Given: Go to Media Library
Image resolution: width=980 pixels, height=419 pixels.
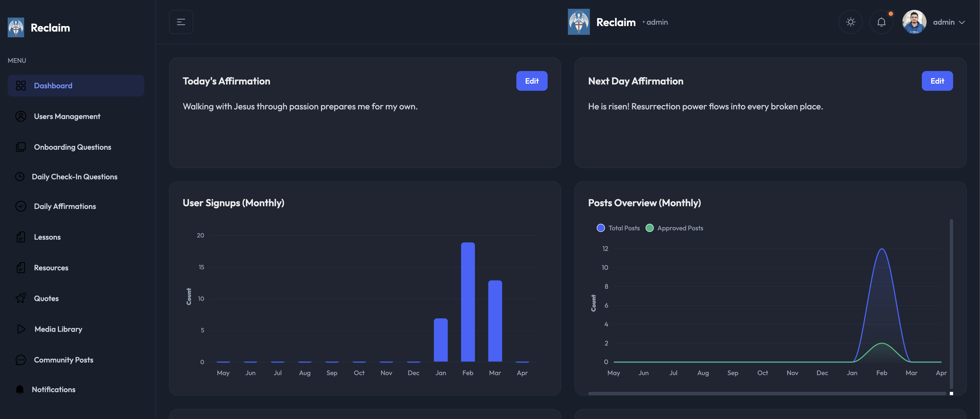Looking at the screenshot, I should (76, 329).
